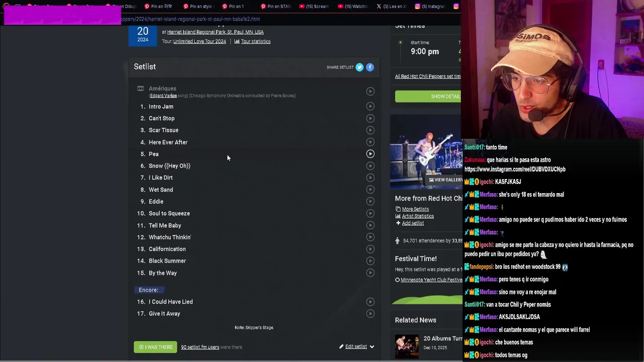The height and width of the screenshot is (362, 644).
Task: Open All Red Hot Chili Peppers set times
Action: (x=428, y=76)
